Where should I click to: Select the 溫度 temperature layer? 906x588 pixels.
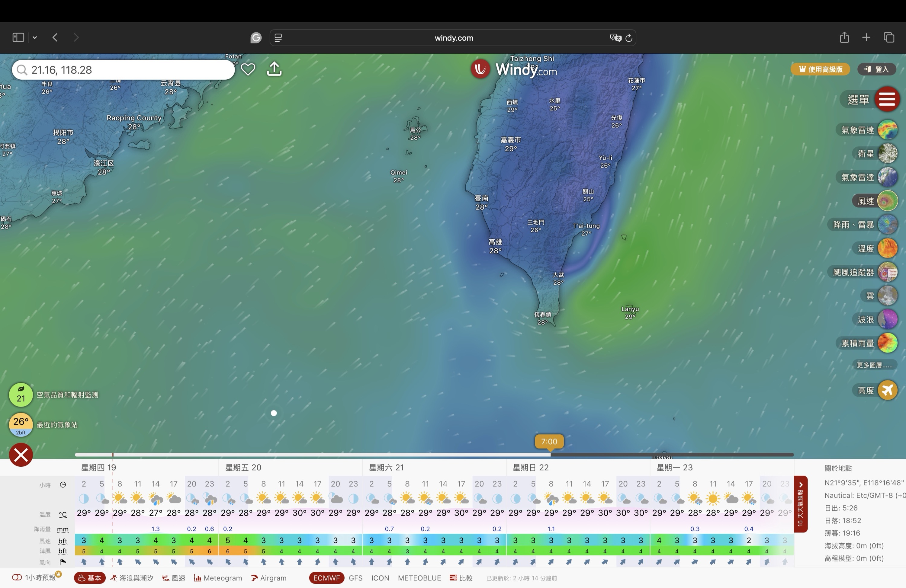[x=888, y=248]
